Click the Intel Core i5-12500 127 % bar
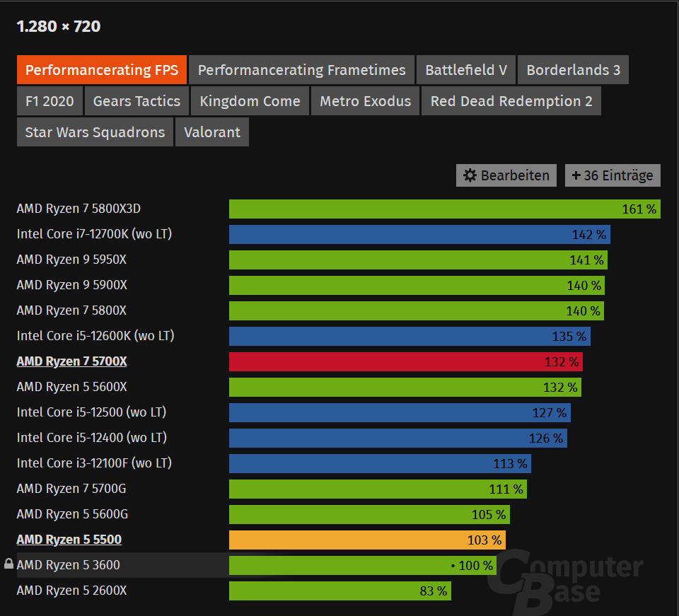 pyautogui.click(x=400, y=412)
